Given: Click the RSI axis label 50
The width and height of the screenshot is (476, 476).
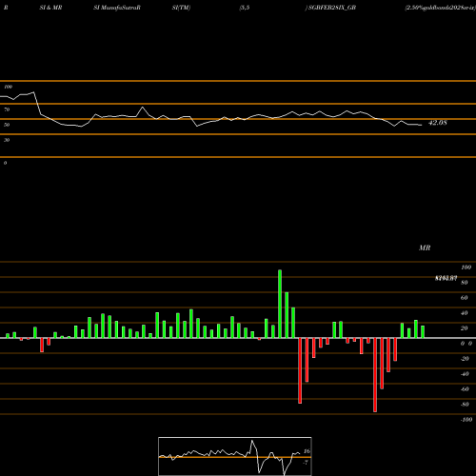Looking at the screenshot, I should click(x=7, y=125).
